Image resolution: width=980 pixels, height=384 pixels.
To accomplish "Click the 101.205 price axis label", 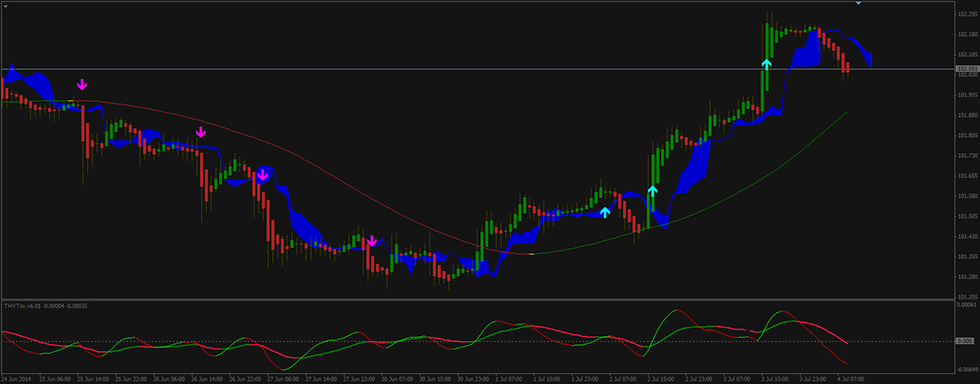I will [x=967, y=297].
